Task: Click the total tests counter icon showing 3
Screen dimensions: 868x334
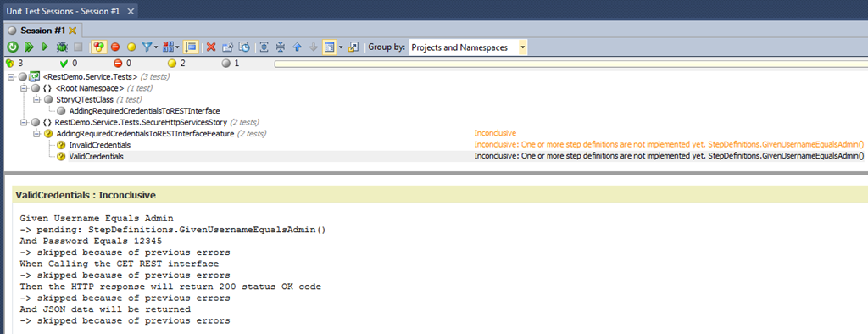Action: [x=9, y=63]
